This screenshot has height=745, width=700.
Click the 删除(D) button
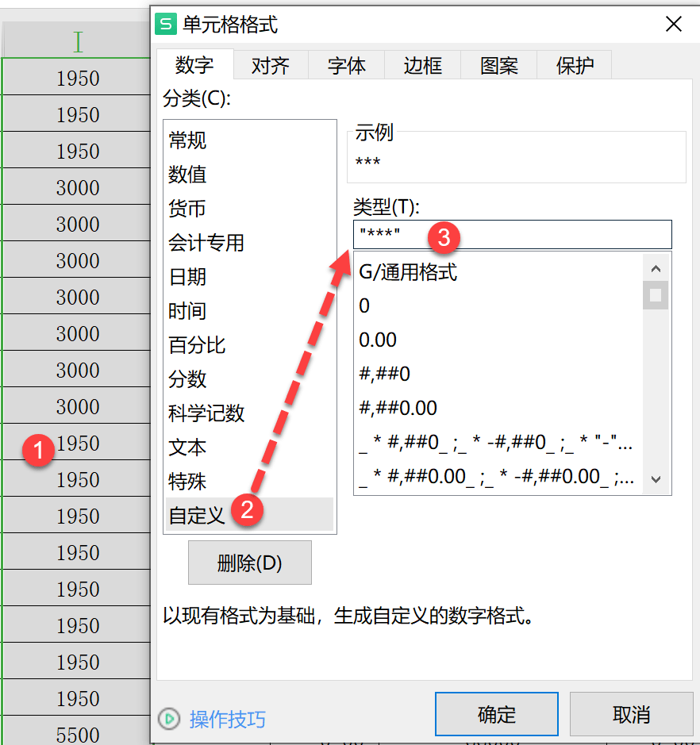point(250,563)
